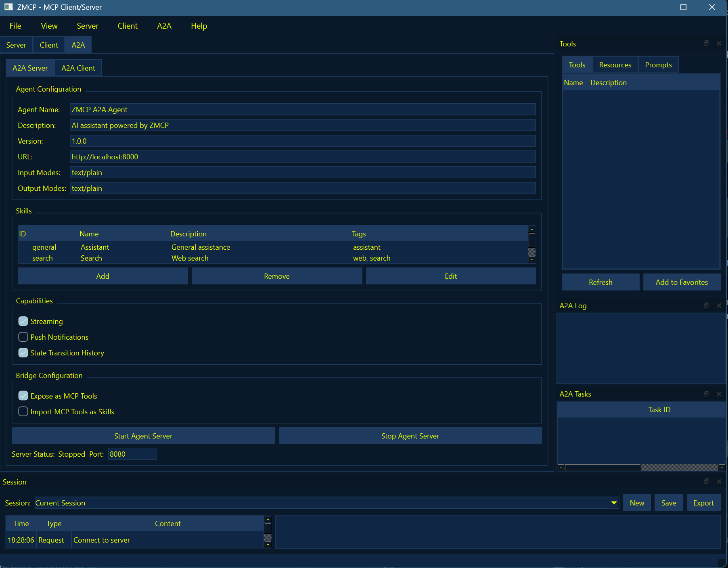
Task: Select the Port input field showing 8080
Action: point(132,454)
